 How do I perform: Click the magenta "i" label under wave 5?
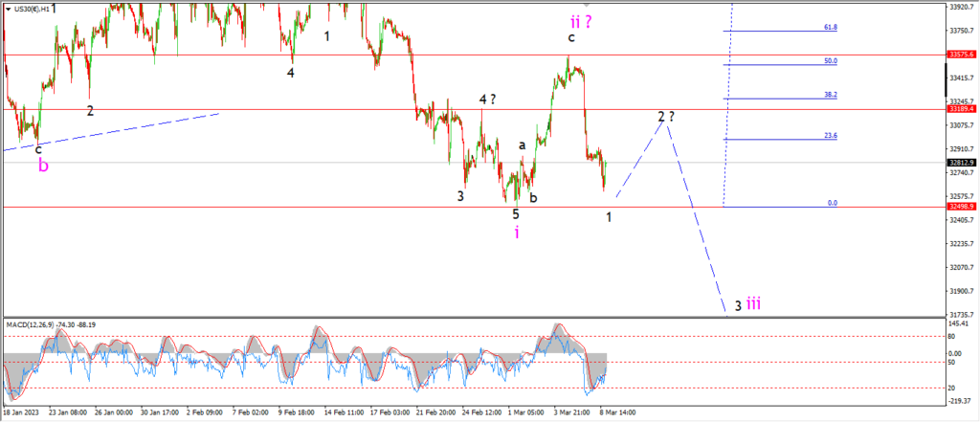(517, 233)
